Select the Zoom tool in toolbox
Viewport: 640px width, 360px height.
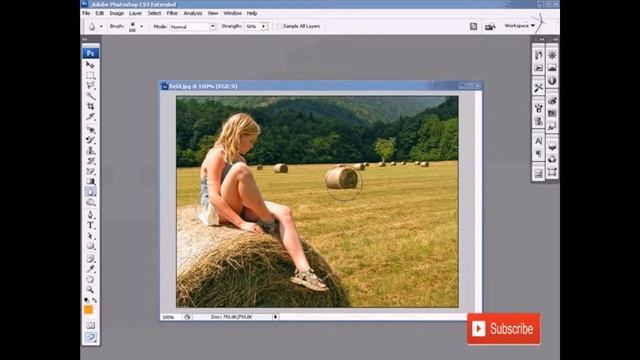tap(90, 289)
